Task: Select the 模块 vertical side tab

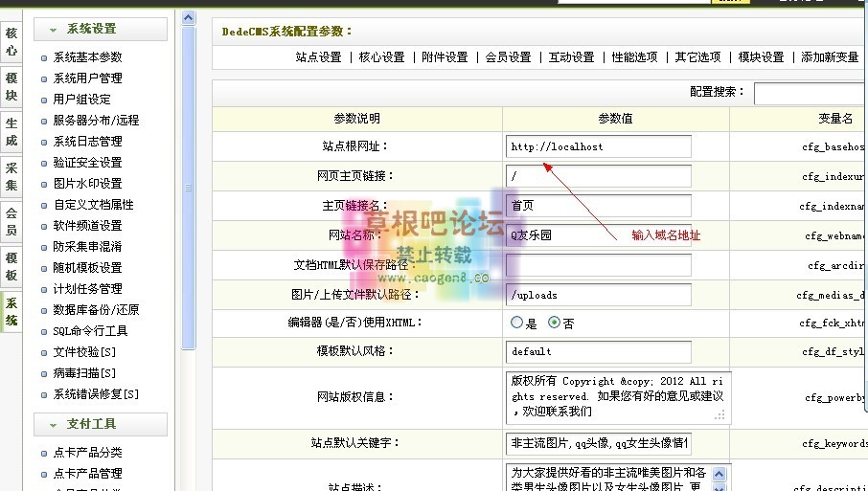Action: pyautogui.click(x=11, y=87)
